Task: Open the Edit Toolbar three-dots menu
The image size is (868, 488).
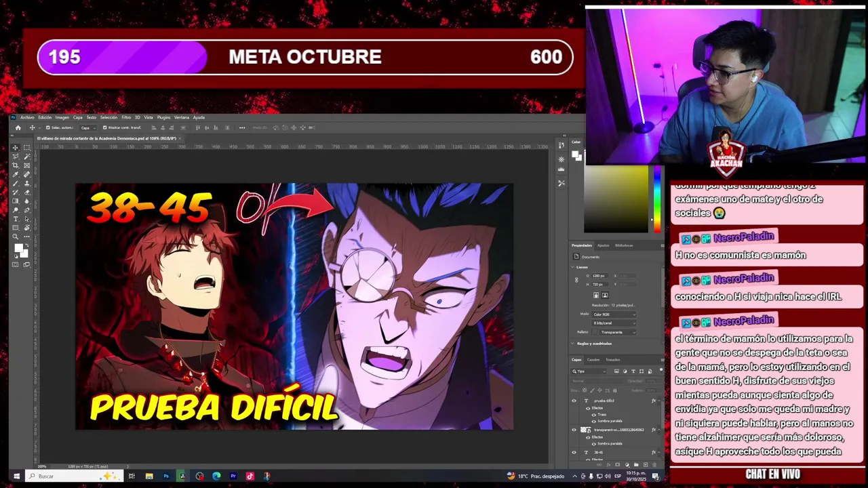Action: 26,237
